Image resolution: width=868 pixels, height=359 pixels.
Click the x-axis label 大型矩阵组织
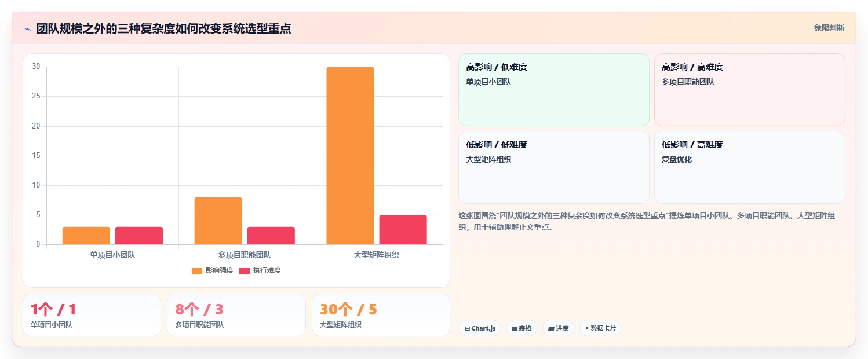coord(377,255)
